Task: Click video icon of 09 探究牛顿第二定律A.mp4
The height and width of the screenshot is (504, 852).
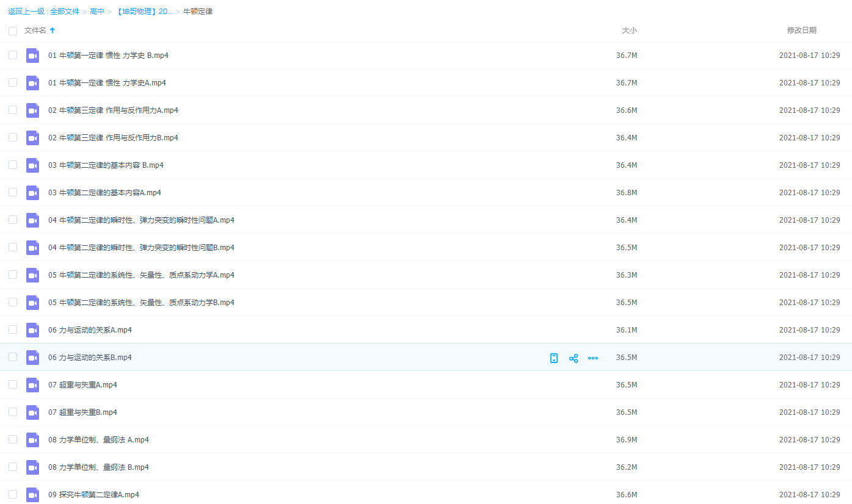Action: coord(32,494)
